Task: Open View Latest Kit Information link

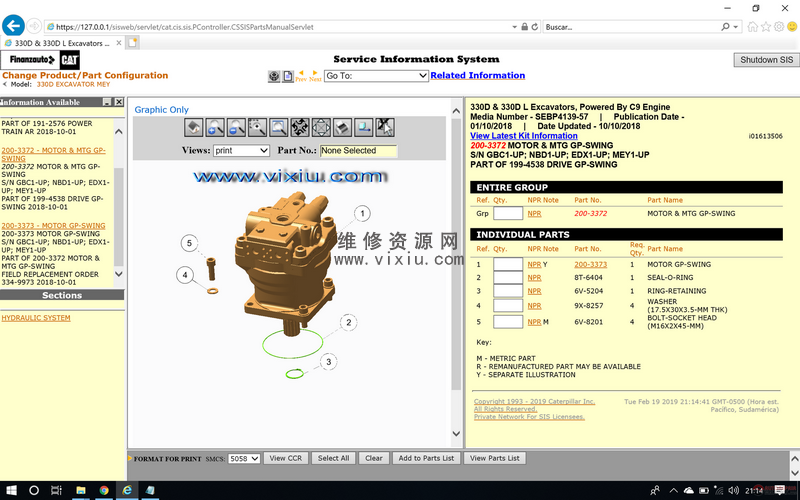Action: click(x=523, y=136)
